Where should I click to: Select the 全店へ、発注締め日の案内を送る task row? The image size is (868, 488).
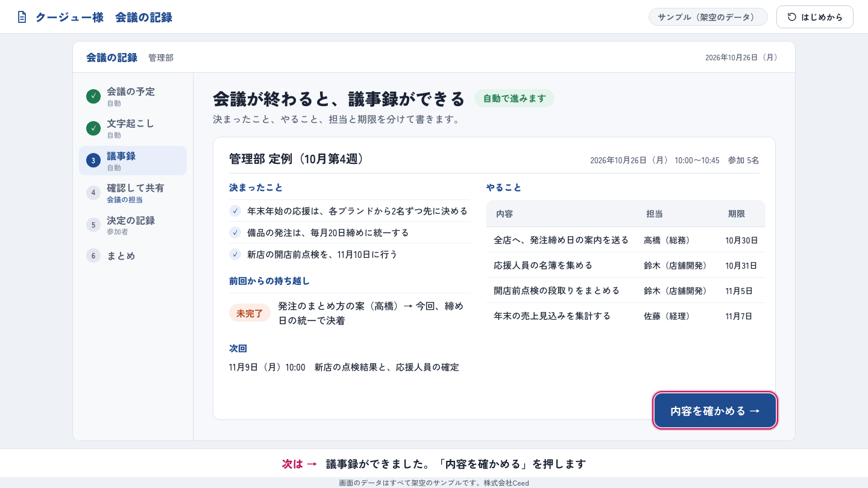[626, 240]
